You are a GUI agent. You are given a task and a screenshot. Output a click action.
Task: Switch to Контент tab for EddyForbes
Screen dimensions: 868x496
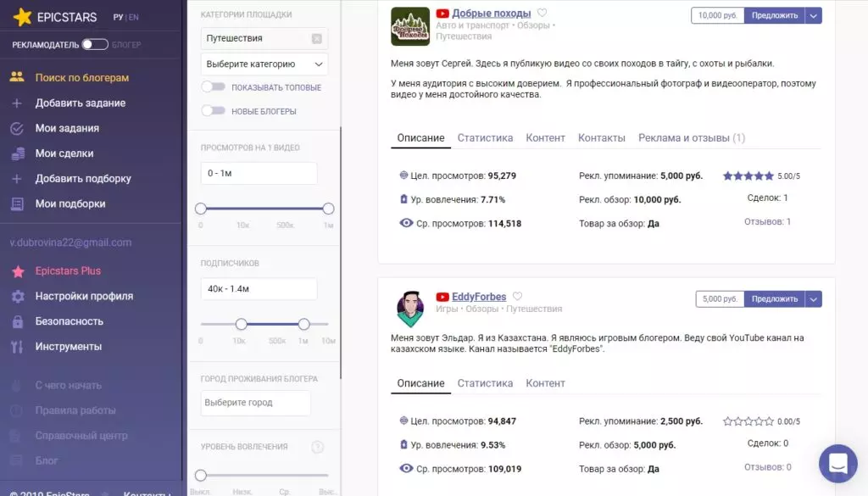point(545,383)
